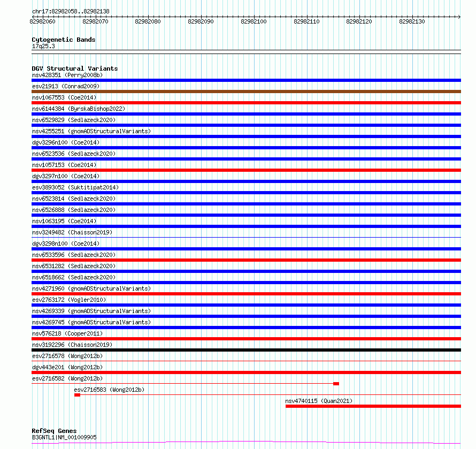Image resolution: width=476 pixels, height=449 pixels.
Task: Click ruler position 82982070
Action: 95,21
